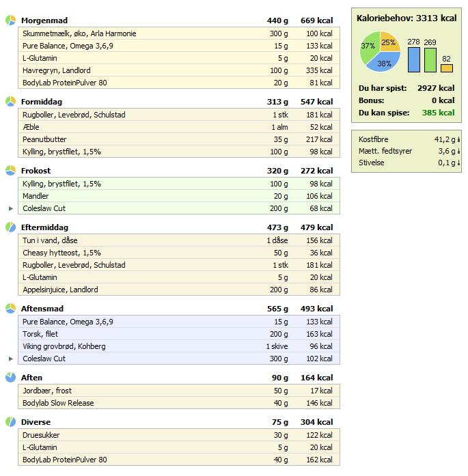Screen dimensions: 468x476
Task: Click the yellow 82 bar
Action: 446,68
